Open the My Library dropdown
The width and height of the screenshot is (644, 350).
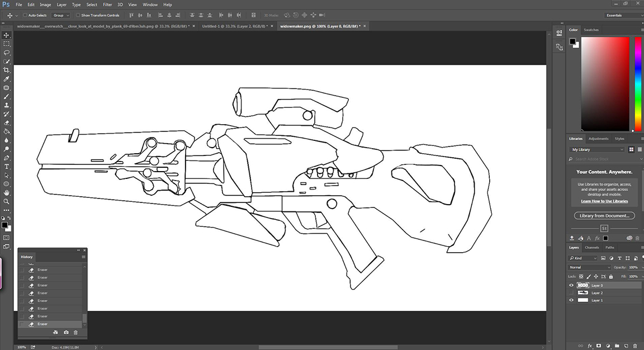click(597, 149)
